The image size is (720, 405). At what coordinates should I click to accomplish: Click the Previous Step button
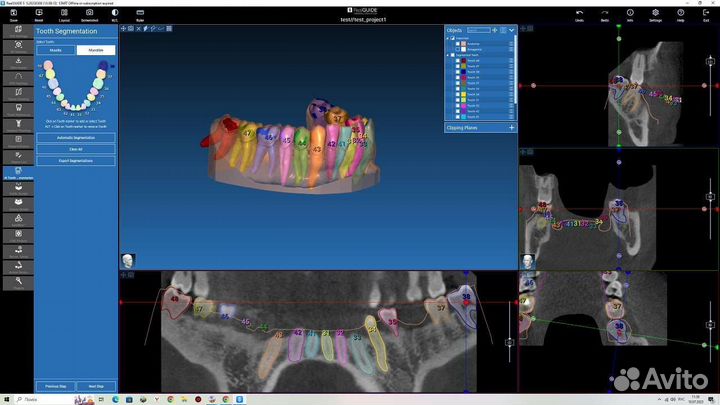pos(56,386)
